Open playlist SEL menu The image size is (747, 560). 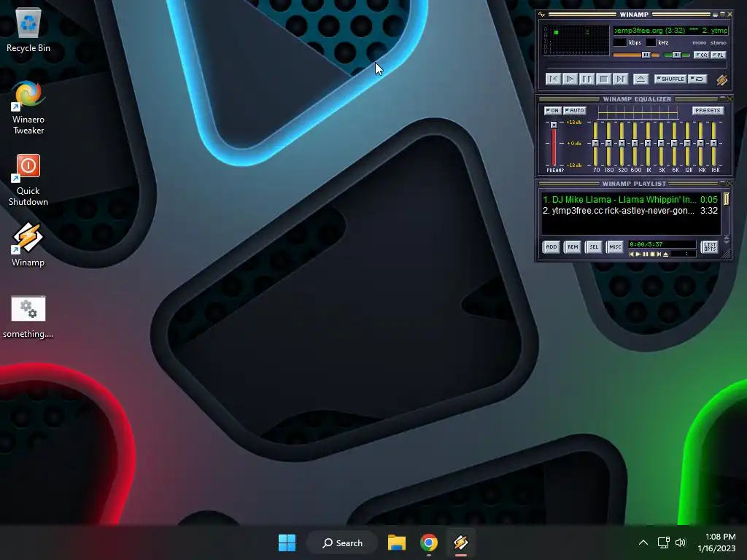(594, 246)
